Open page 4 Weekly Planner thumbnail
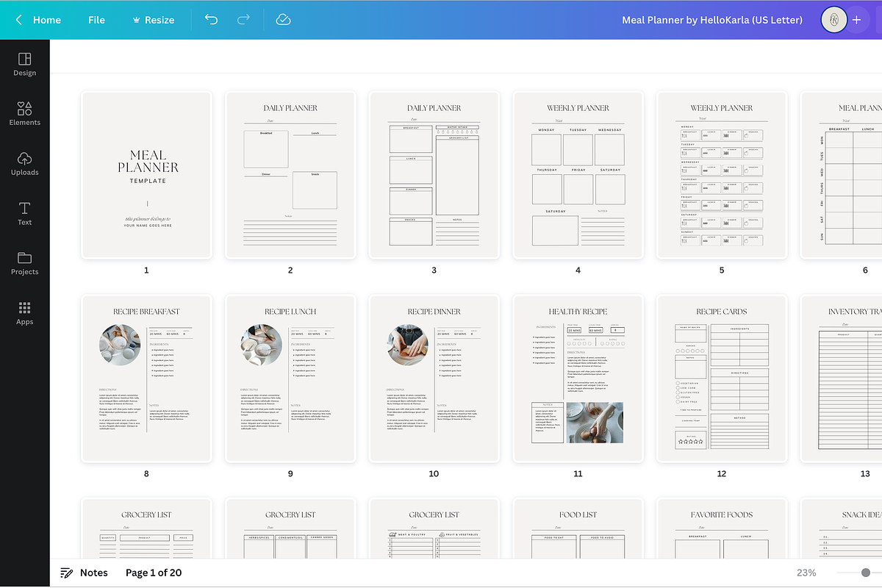Viewport: 882px width, 588px height. click(578, 175)
